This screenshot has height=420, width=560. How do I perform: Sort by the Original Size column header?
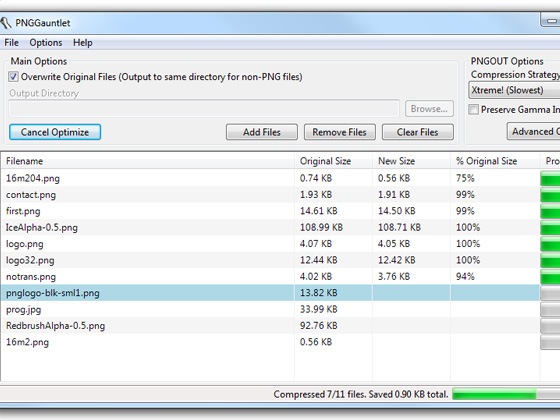(x=333, y=161)
